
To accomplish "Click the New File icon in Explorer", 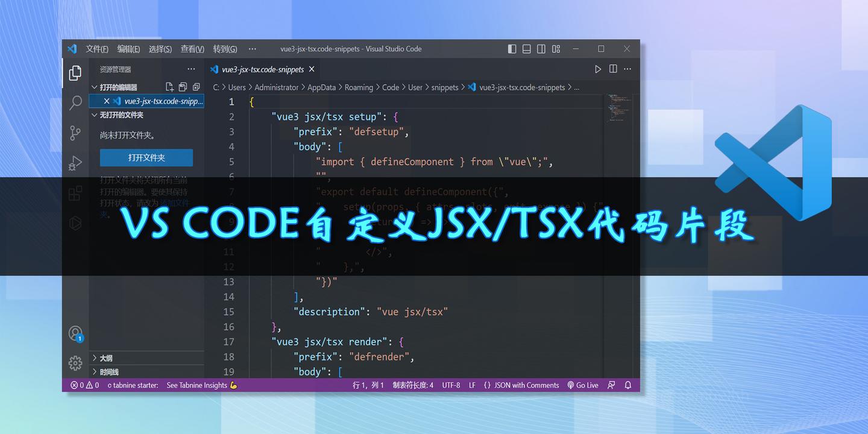I will [x=169, y=87].
